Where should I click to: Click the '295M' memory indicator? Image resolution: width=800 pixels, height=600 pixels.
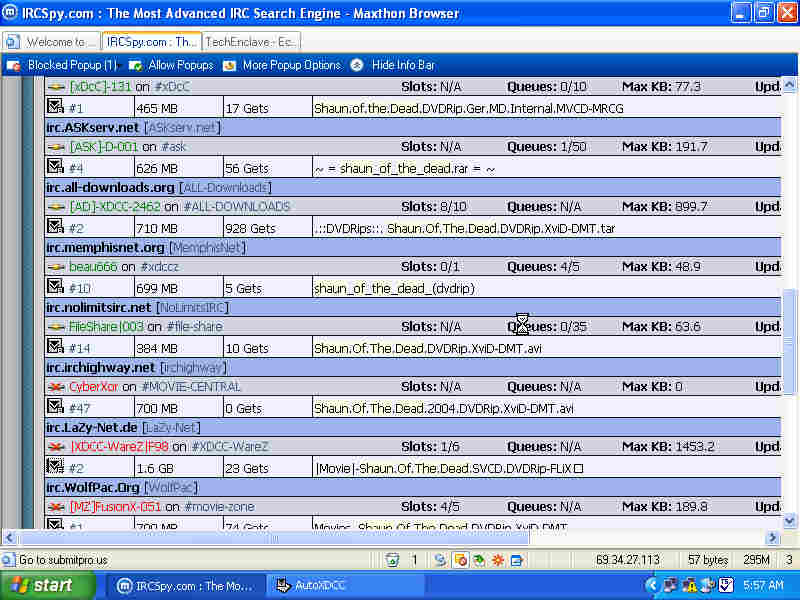[756, 560]
